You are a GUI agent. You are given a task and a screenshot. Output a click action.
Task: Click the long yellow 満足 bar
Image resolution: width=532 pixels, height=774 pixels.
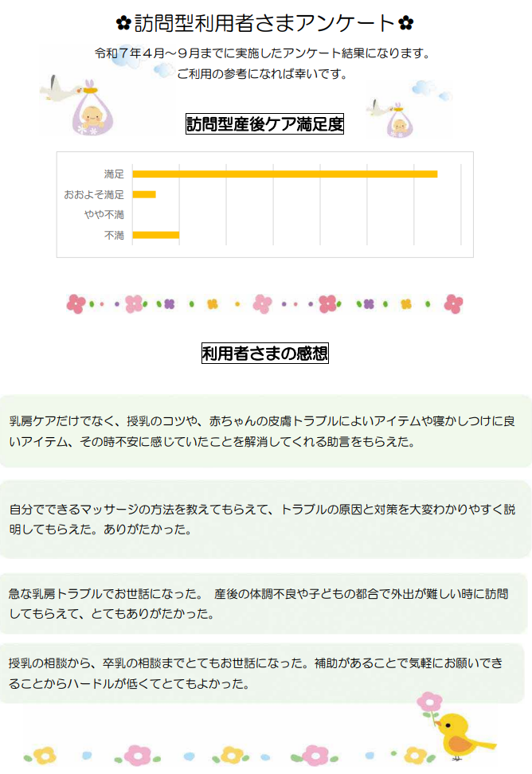(284, 174)
